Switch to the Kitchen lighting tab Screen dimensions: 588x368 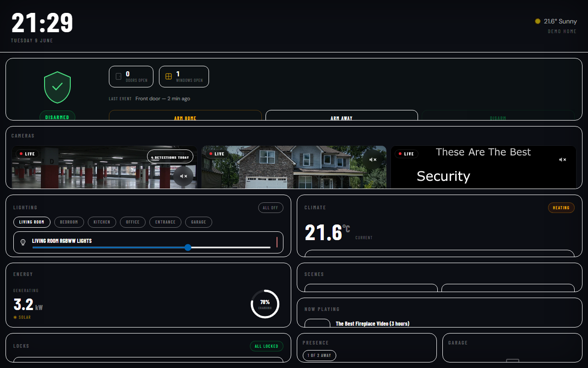[x=102, y=222]
